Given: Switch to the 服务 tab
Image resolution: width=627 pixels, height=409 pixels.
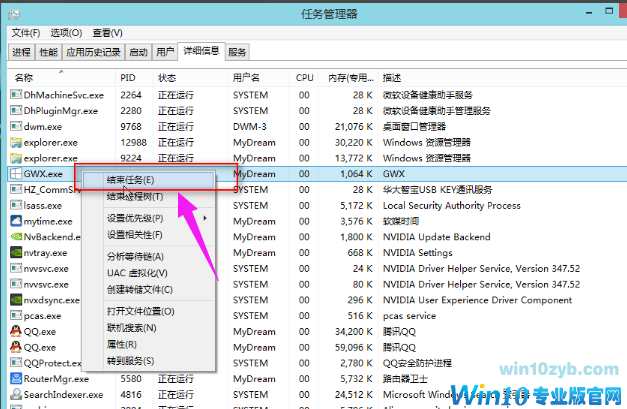Looking at the screenshot, I should 237,52.
